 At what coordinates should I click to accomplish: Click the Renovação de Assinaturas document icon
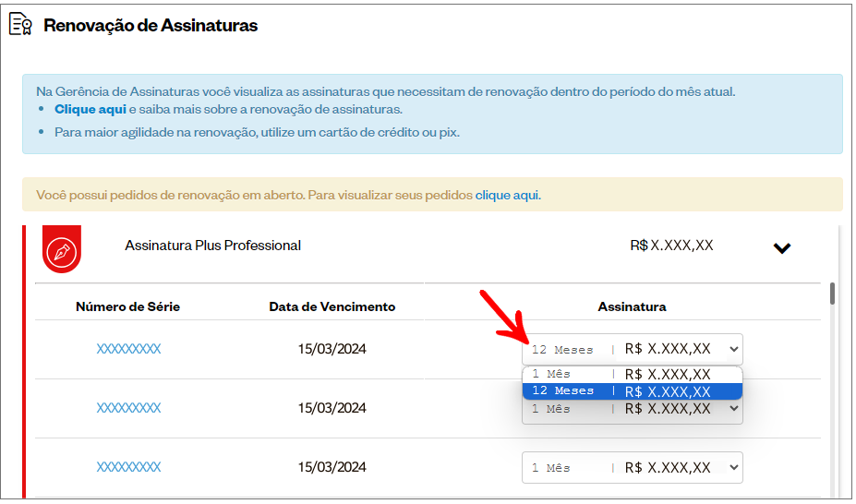click(x=21, y=25)
